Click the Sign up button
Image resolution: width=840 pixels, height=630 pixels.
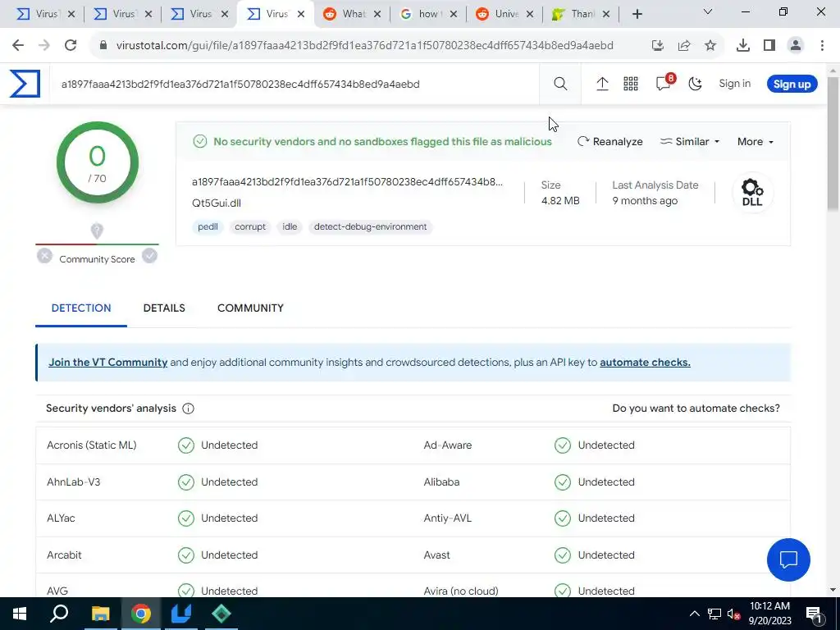tap(792, 84)
